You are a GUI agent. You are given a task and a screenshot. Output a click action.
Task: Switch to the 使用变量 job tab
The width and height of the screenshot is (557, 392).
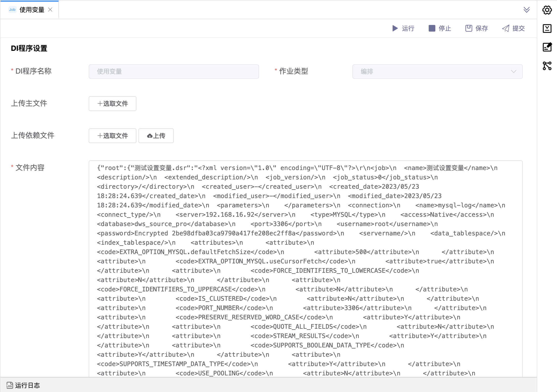pyautogui.click(x=32, y=10)
